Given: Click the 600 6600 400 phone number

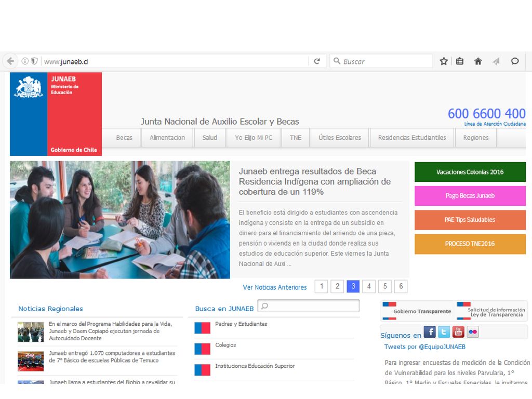Looking at the screenshot, I should pos(486,113).
